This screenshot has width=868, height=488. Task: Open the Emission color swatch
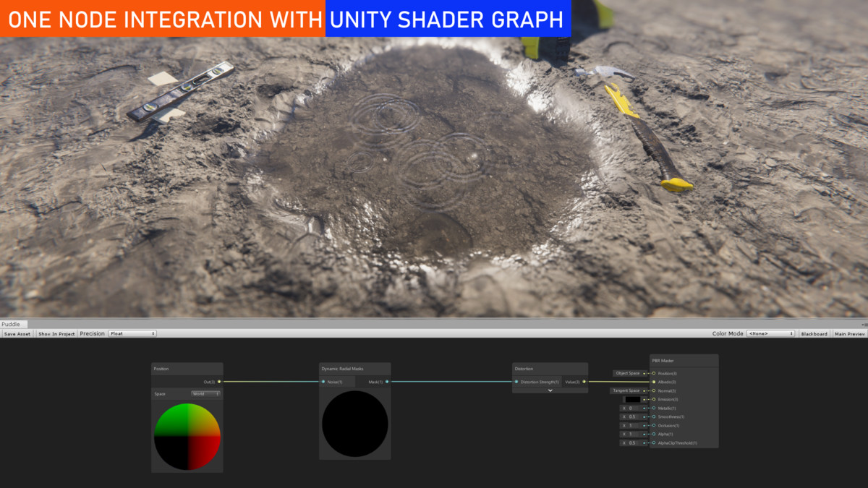[632, 399]
